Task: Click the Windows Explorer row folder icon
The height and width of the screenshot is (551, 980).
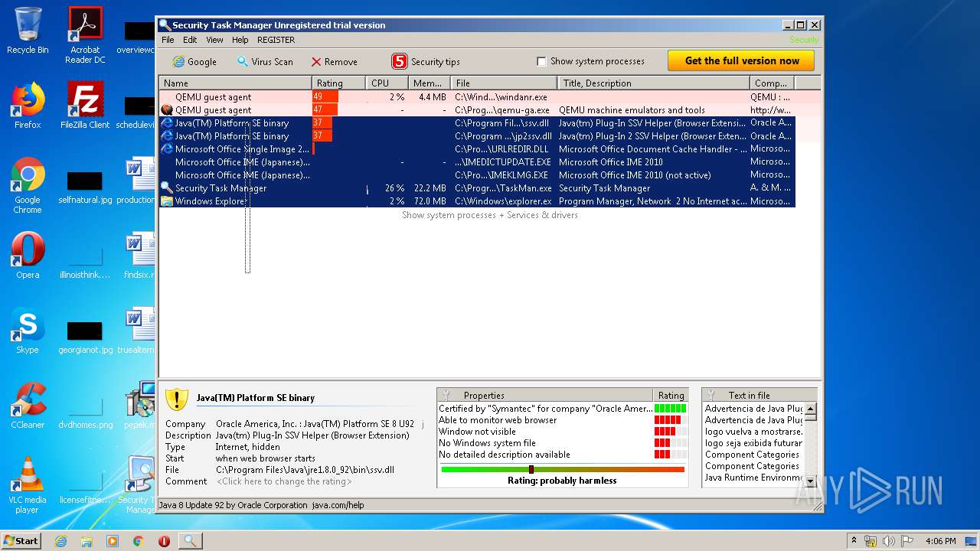Action: click(166, 201)
